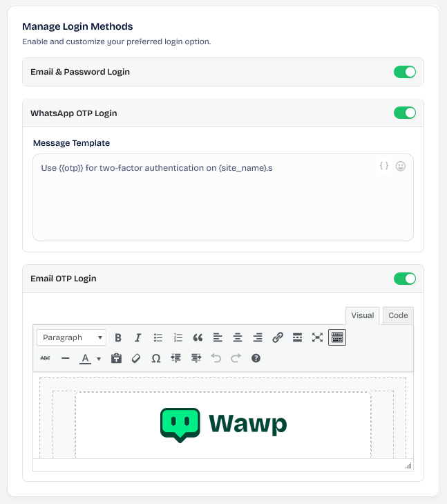Turn off WhatsApp OTP Login switch
The image size is (447, 504).
pyautogui.click(x=405, y=113)
